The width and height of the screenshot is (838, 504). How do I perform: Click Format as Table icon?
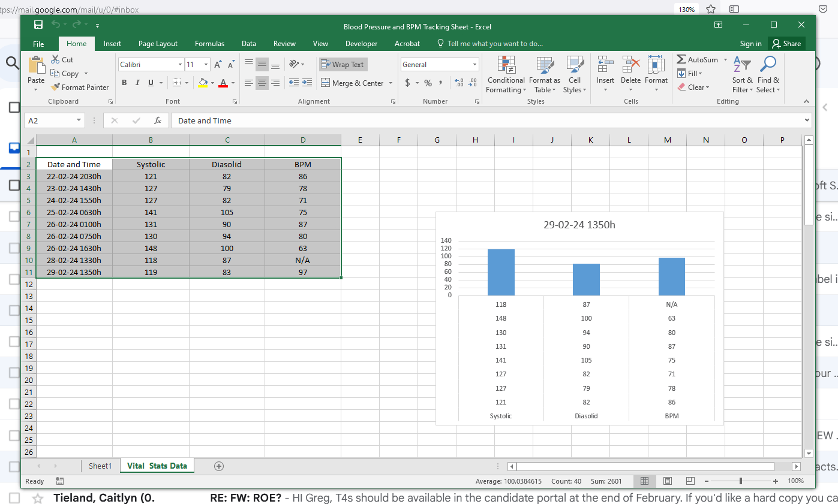point(545,64)
